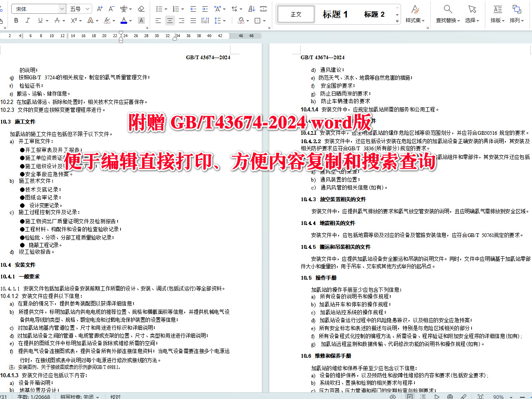Switch to web layout globe icon
This screenshot has height=399, width=532.
450,396
